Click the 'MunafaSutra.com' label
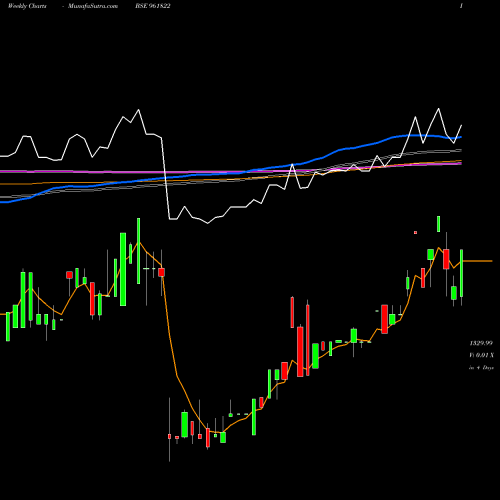The height and width of the screenshot is (500, 500). tap(93, 6)
